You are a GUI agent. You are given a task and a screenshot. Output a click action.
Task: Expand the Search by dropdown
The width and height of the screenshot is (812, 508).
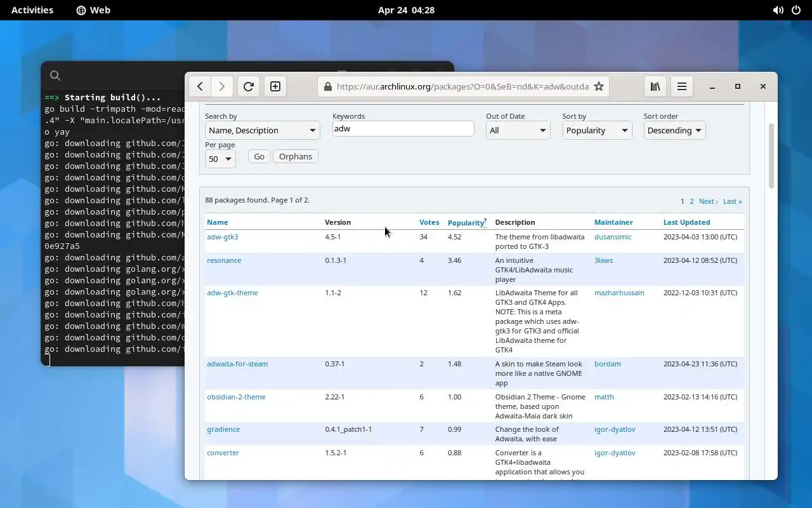[262, 130]
